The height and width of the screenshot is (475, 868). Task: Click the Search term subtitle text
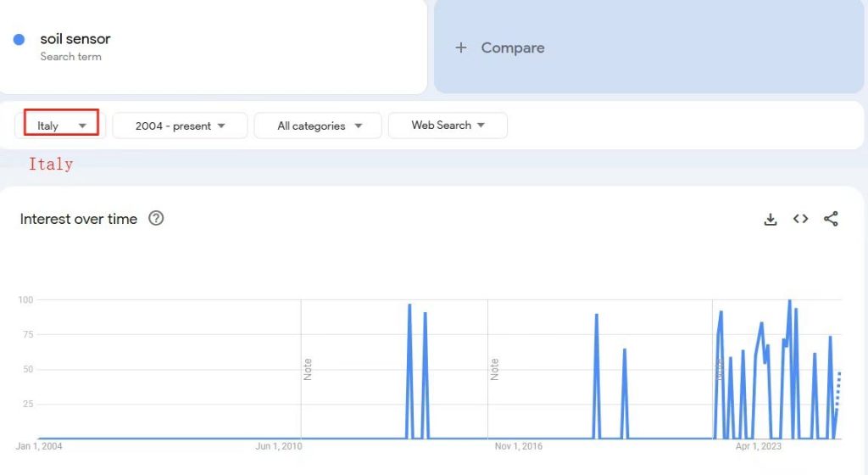[x=71, y=57]
